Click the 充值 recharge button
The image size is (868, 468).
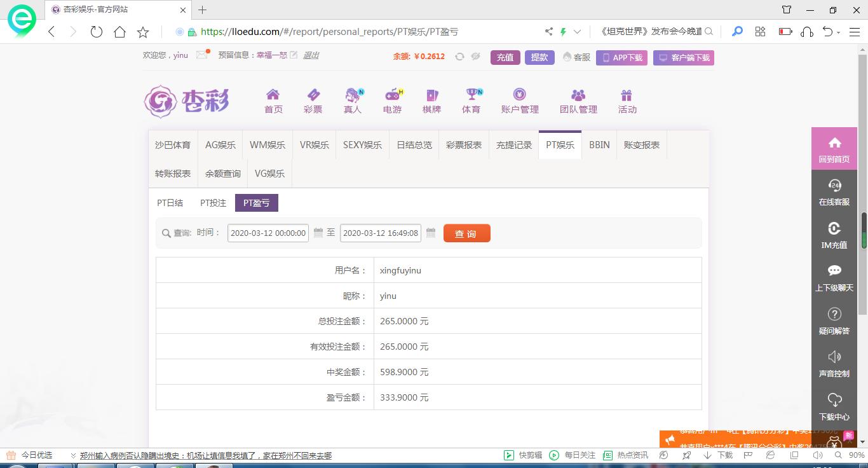point(505,57)
